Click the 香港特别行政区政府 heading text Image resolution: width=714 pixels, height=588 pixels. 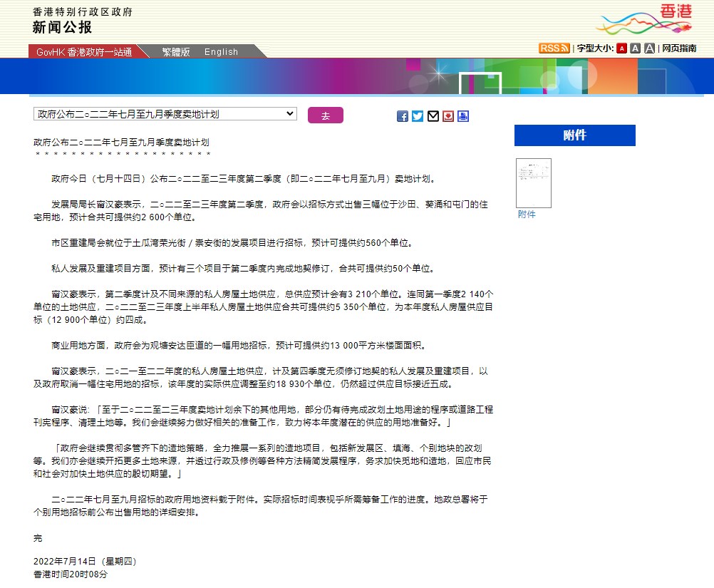click(83, 12)
